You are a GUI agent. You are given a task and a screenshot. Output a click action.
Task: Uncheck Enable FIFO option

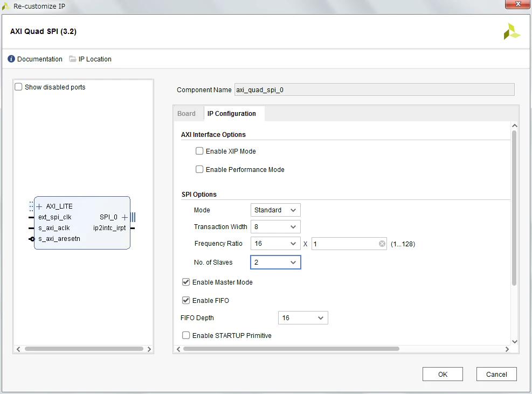[x=186, y=300]
